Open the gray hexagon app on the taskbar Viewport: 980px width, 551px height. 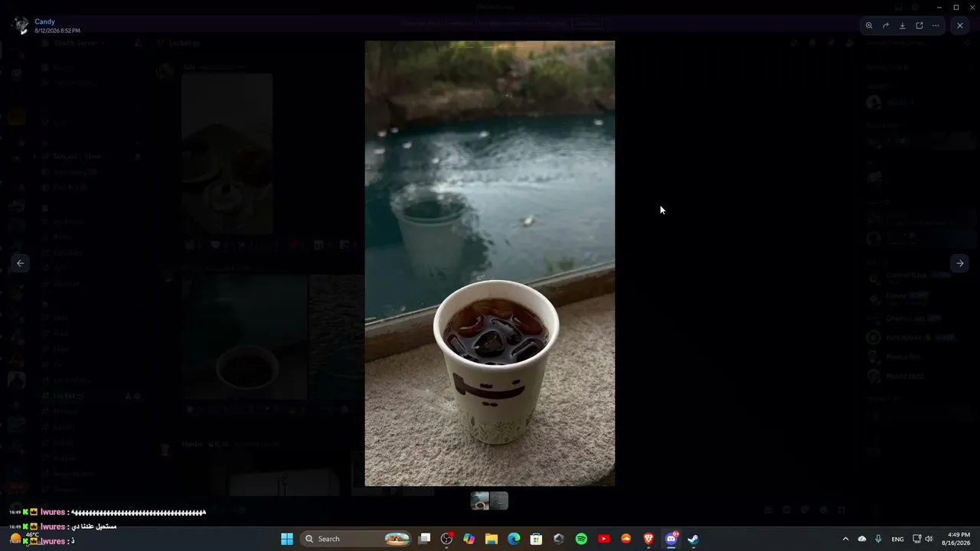[x=559, y=539]
